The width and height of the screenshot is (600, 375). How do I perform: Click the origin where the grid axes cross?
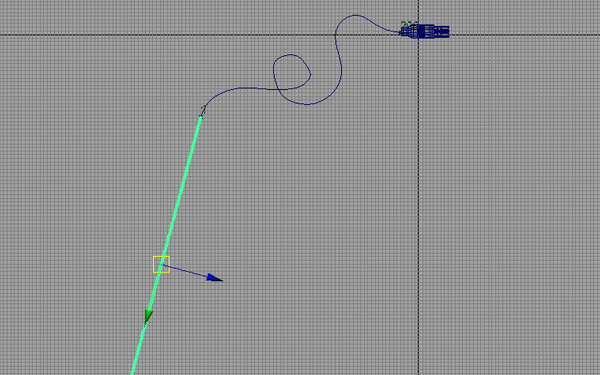click(418, 35)
